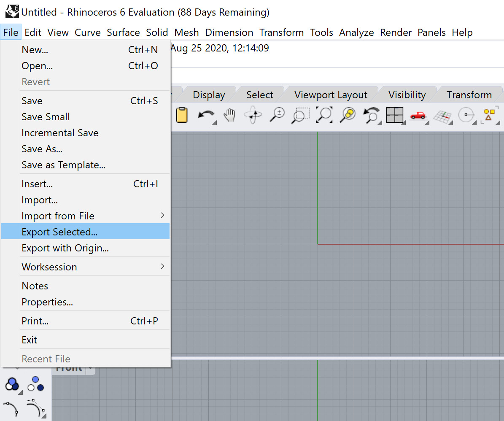Viewport: 504px width, 421px height.
Task: Click the Undo arrow icon
Action: (x=206, y=115)
